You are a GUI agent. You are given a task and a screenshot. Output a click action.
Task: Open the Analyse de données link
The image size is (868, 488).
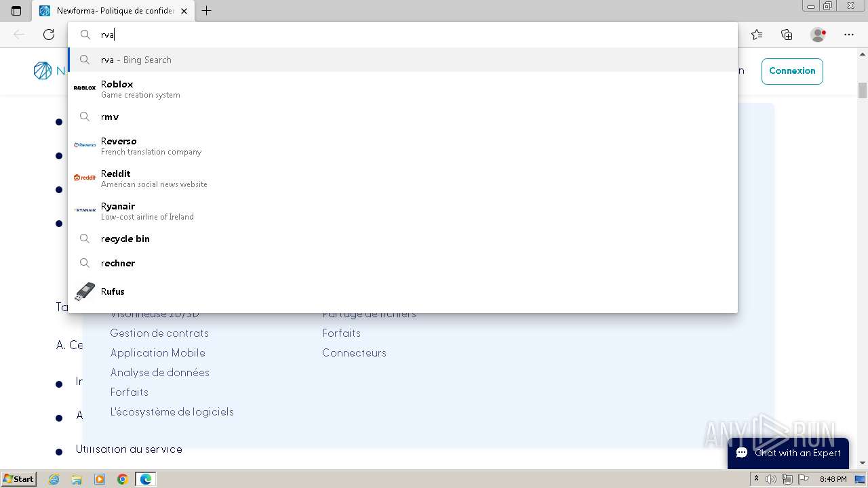(x=159, y=373)
